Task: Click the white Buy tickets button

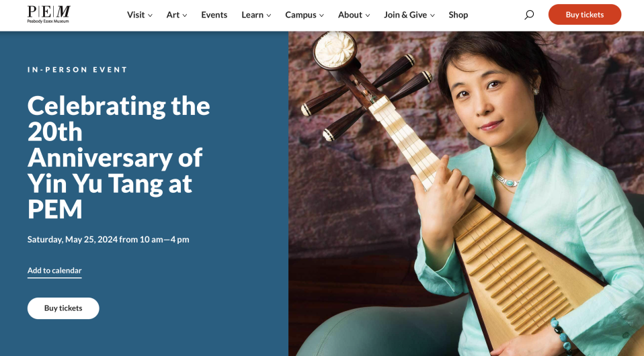Action: (63, 308)
